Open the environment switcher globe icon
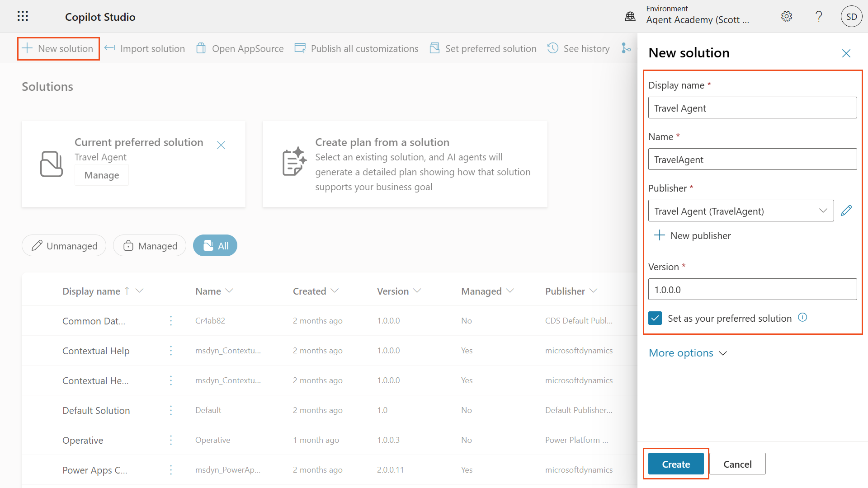 [630, 16]
